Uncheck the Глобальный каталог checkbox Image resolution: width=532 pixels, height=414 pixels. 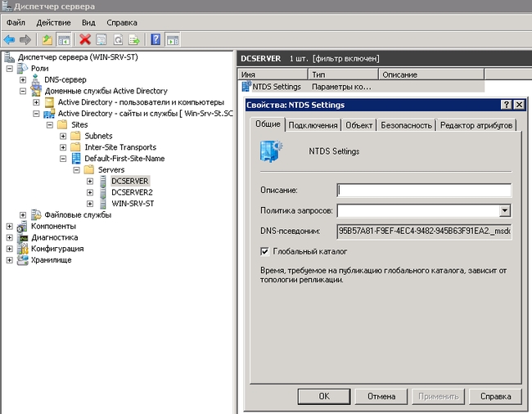pyautogui.click(x=264, y=251)
